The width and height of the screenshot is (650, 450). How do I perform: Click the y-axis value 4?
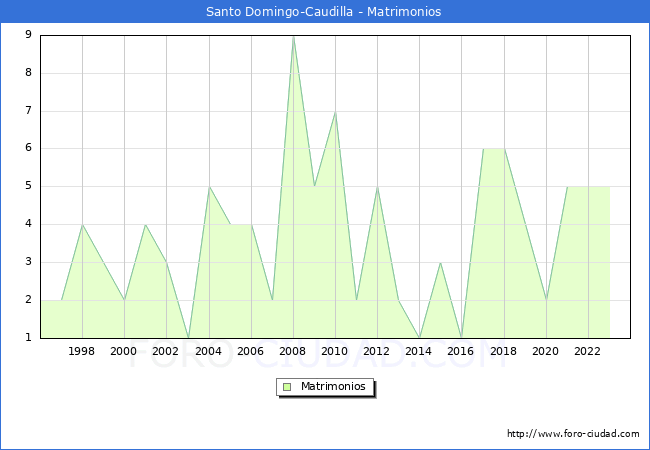[x=28, y=224]
